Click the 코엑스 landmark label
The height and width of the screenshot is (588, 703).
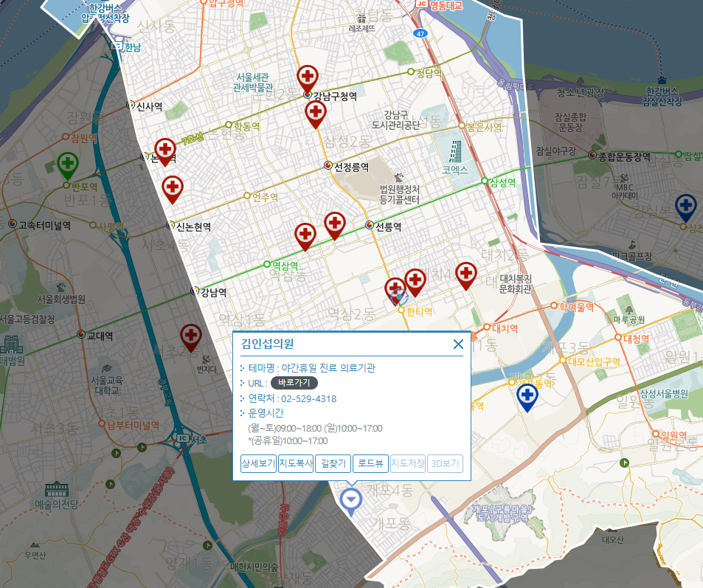455,170
